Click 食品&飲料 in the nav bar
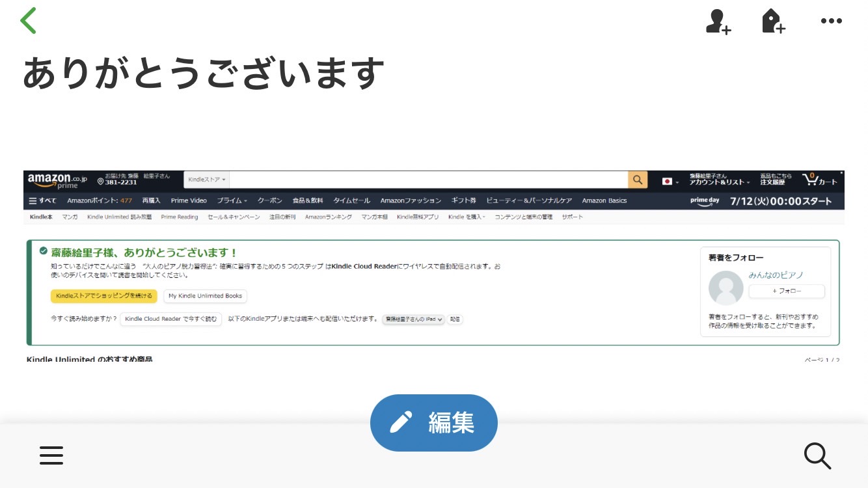Screen dimensions: 868x488 pos(308,200)
